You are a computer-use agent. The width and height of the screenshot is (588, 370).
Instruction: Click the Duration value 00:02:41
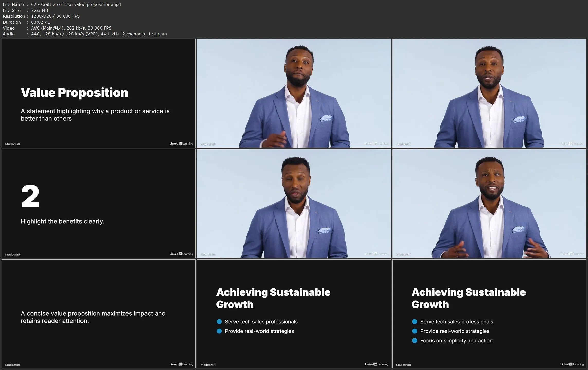click(x=40, y=22)
